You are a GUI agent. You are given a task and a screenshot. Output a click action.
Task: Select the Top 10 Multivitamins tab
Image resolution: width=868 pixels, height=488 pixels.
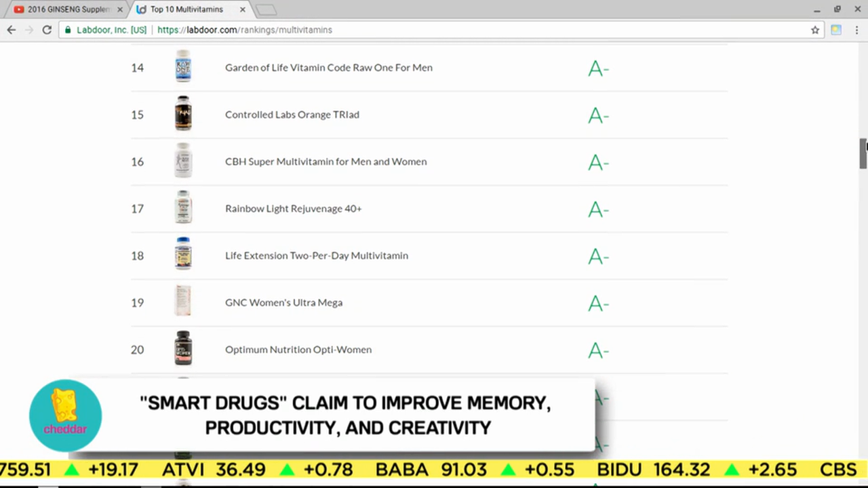click(x=189, y=9)
